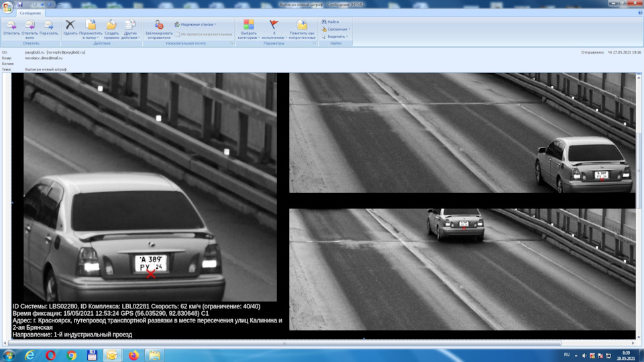Open the Windows Start menu
Screen dimensions: 644x362
click(9, 355)
